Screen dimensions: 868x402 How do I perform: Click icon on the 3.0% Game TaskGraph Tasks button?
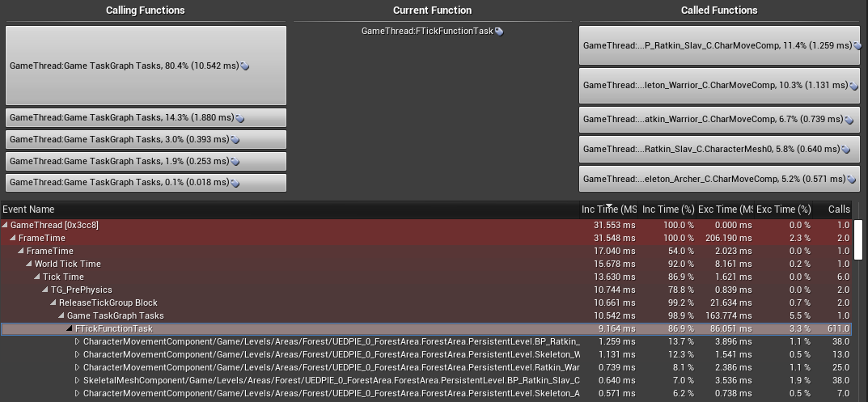coord(235,140)
